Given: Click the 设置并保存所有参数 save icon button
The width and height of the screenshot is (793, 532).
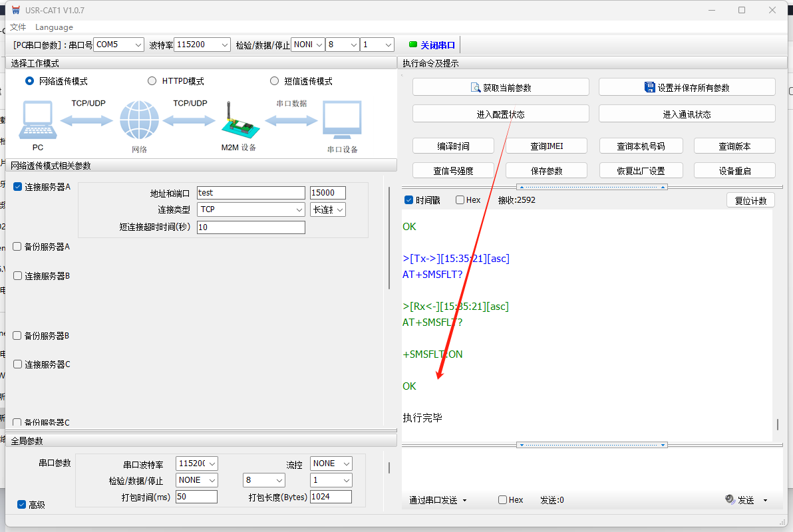Looking at the screenshot, I should (687, 87).
